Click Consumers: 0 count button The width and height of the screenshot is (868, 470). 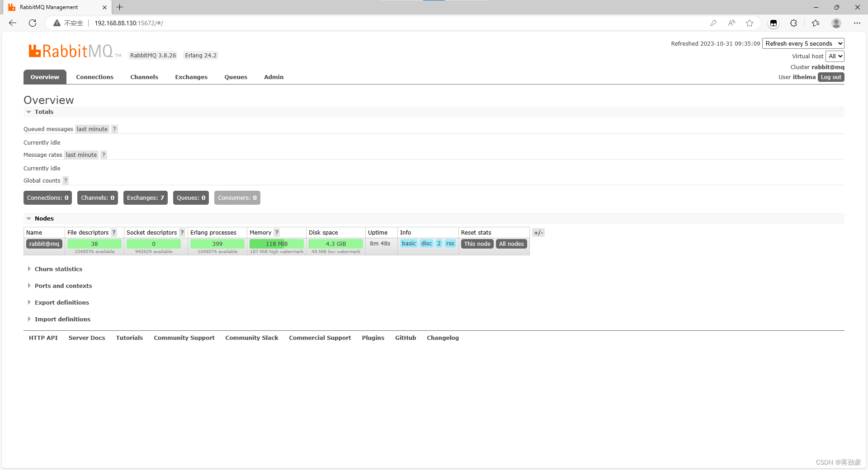(237, 198)
